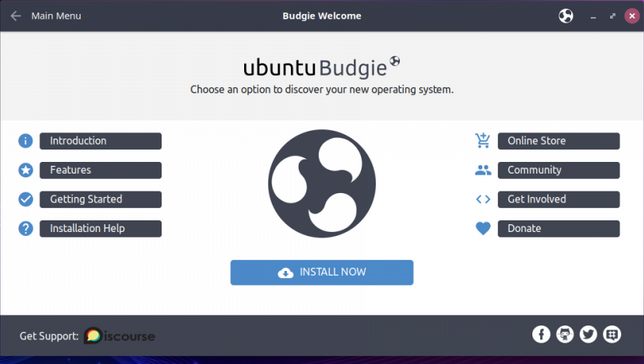Open Installation Help

pos(101,228)
